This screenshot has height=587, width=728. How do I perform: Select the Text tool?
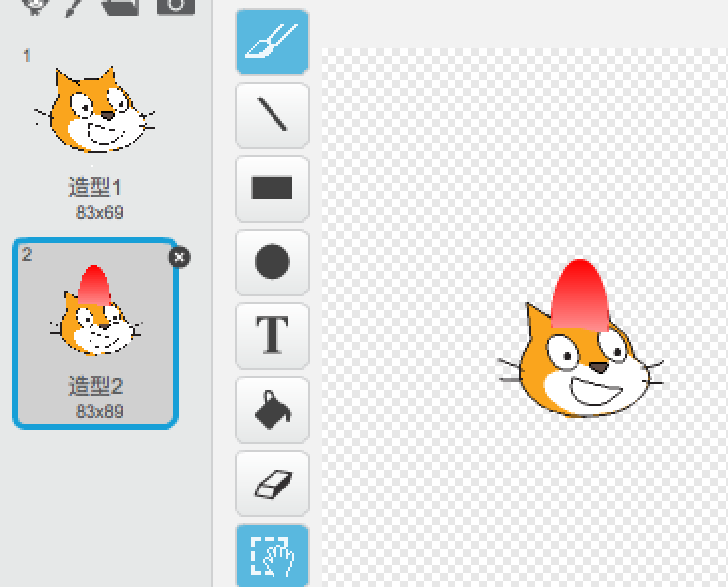pos(273,335)
